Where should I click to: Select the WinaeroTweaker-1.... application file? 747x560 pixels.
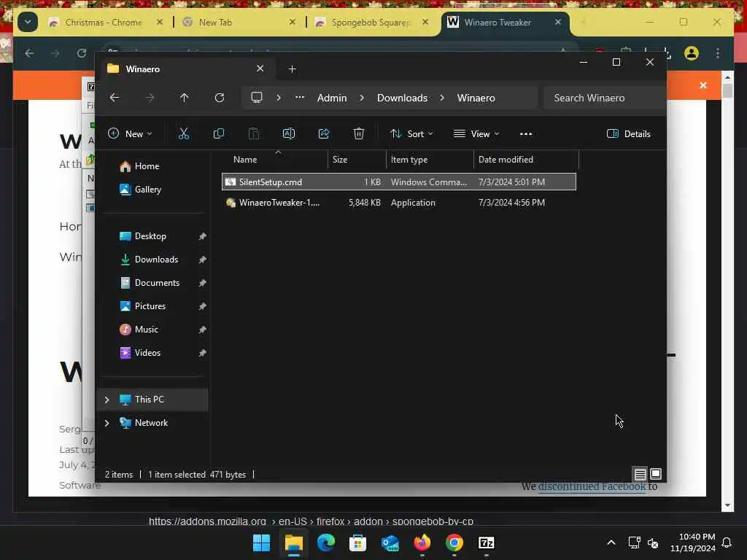[x=399, y=203]
